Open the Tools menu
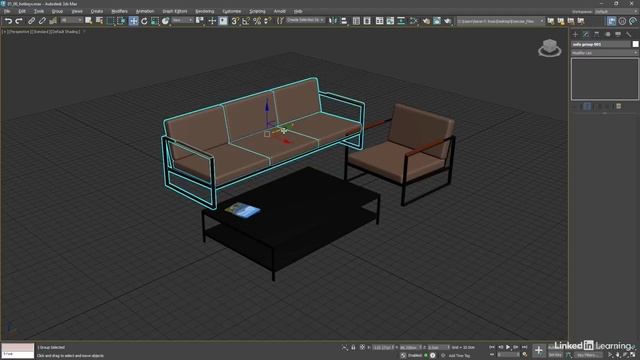The height and width of the screenshot is (360, 640). point(39,11)
